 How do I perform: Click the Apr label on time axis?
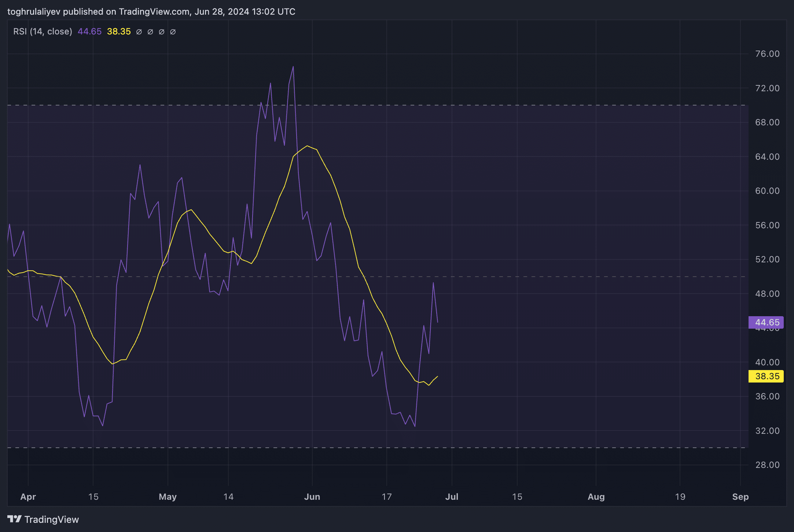(x=28, y=497)
